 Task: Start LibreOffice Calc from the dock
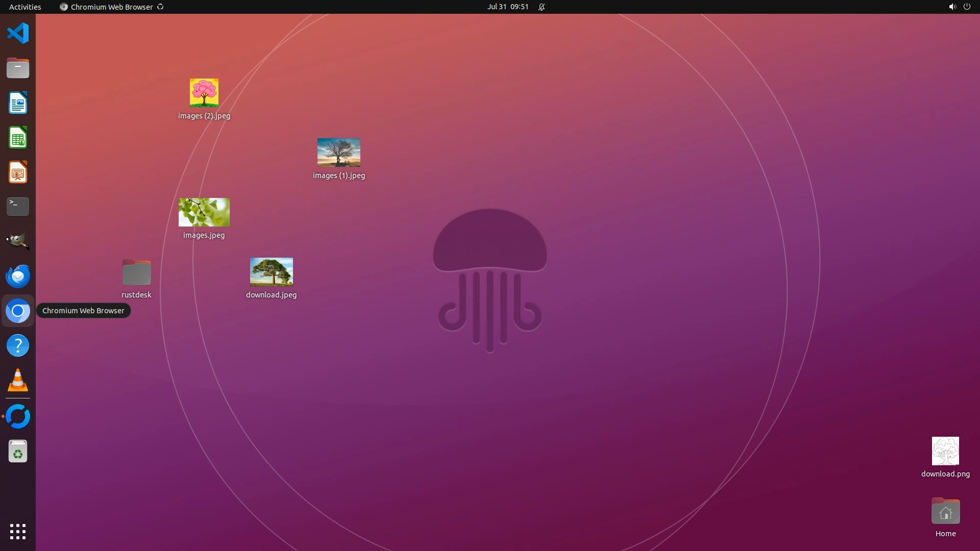tap(18, 138)
